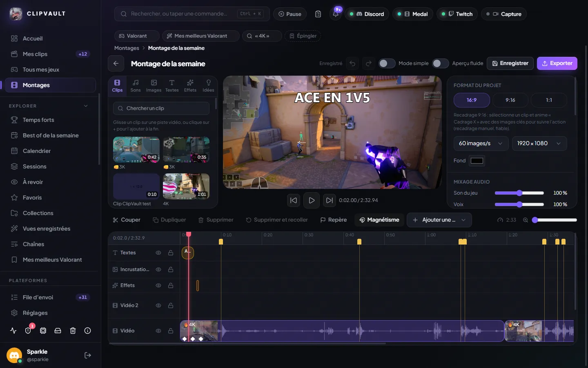Open the notifications bell with 9+ badge
588x368 pixels.
pos(336,14)
